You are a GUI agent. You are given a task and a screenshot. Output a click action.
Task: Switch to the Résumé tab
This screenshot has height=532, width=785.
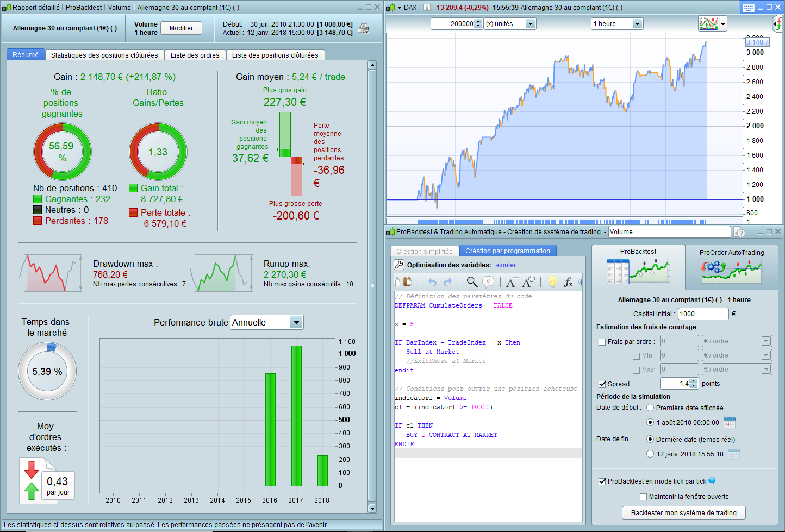click(x=26, y=55)
